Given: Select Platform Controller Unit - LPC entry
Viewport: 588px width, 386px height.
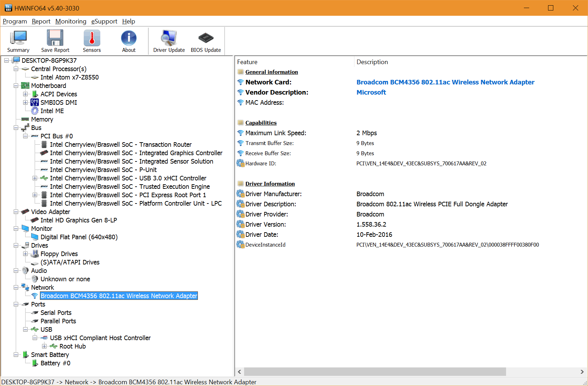Looking at the screenshot, I should pyautogui.click(x=136, y=203).
